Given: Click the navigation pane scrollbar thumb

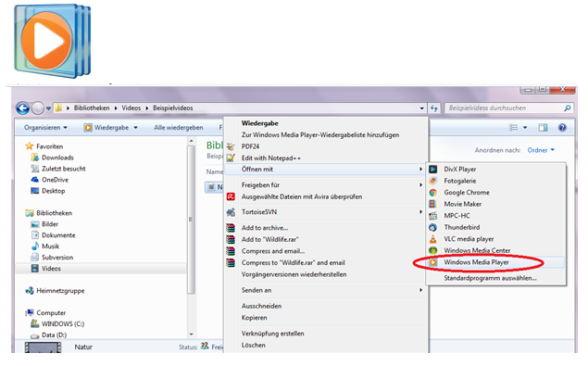Looking at the screenshot, I should [191, 220].
